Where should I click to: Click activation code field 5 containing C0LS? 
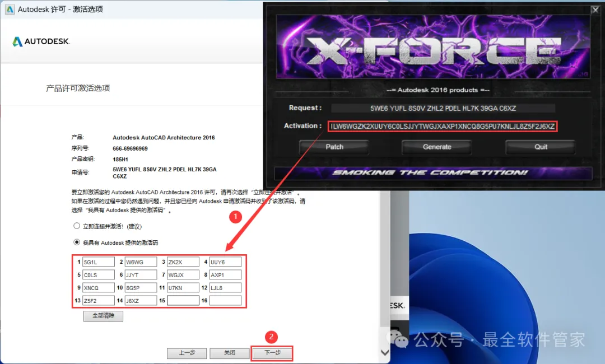[x=99, y=274]
